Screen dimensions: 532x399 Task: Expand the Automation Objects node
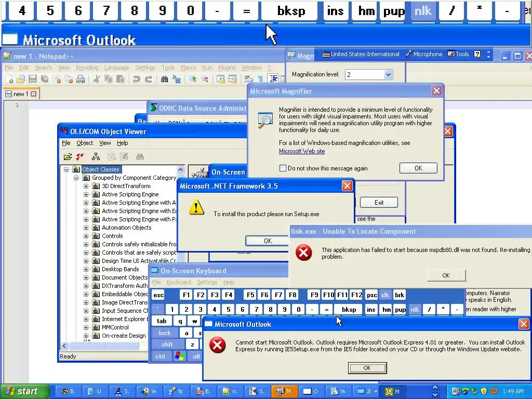coord(86,228)
